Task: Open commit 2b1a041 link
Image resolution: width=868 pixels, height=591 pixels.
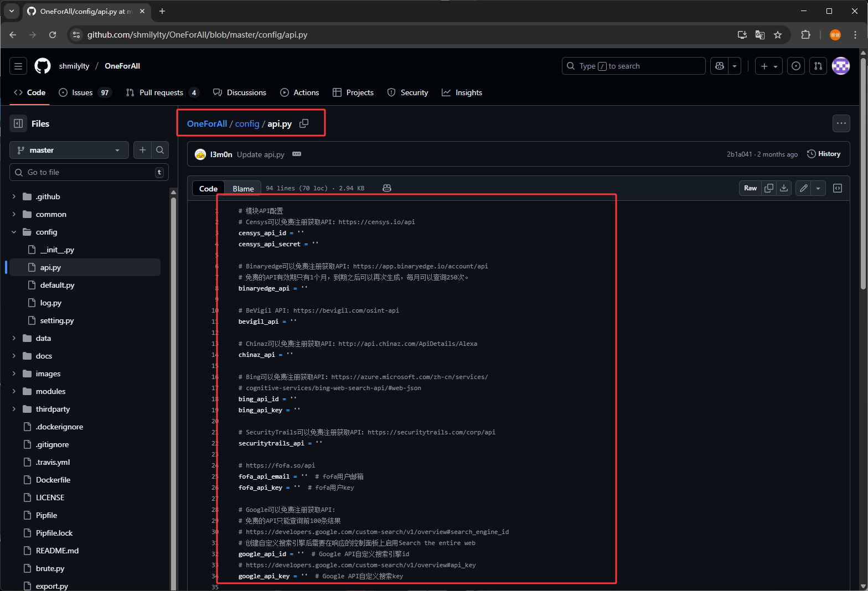Action: (x=739, y=154)
